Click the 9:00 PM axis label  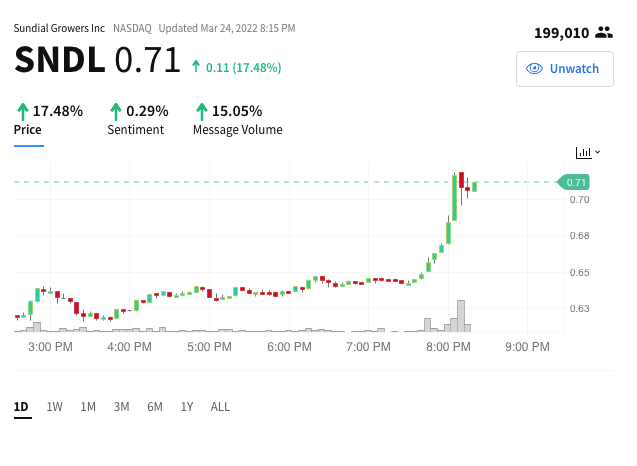pos(527,347)
